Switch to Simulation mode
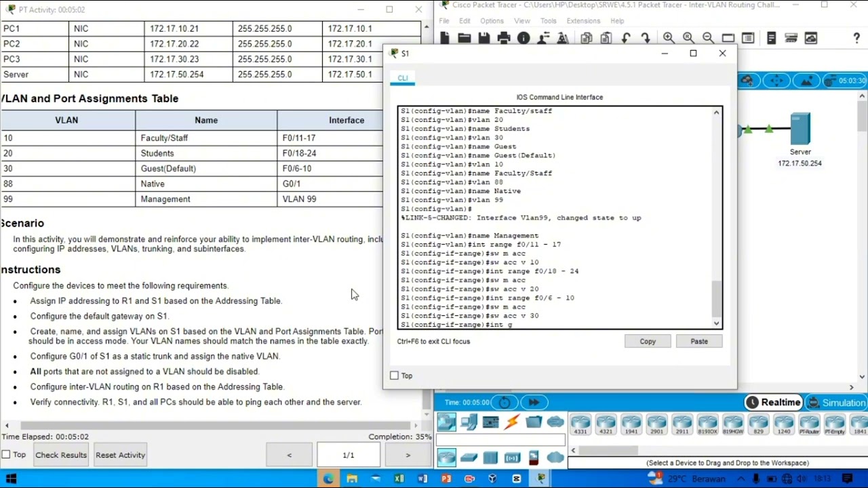This screenshot has width=868, height=488. [x=837, y=403]
